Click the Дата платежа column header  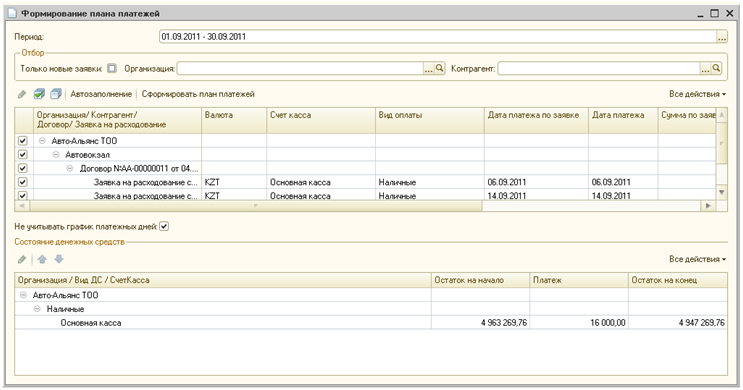click(623, 120)
